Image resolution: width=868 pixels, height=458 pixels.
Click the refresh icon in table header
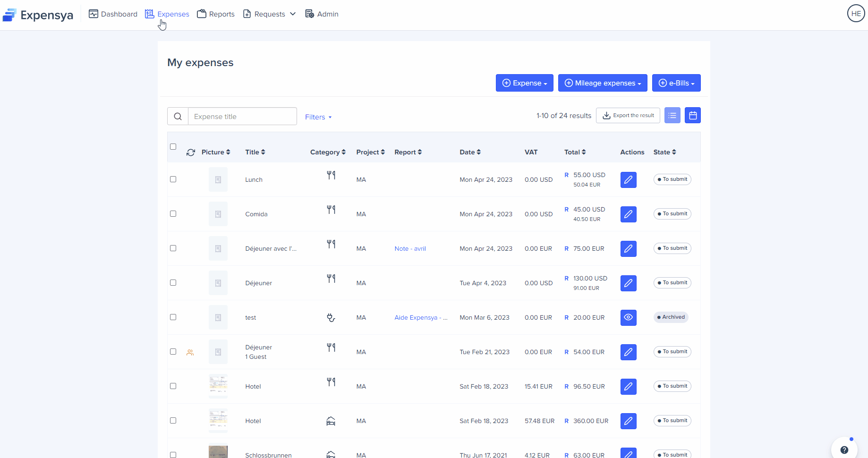pyautogui.click(x=191, y=153)
